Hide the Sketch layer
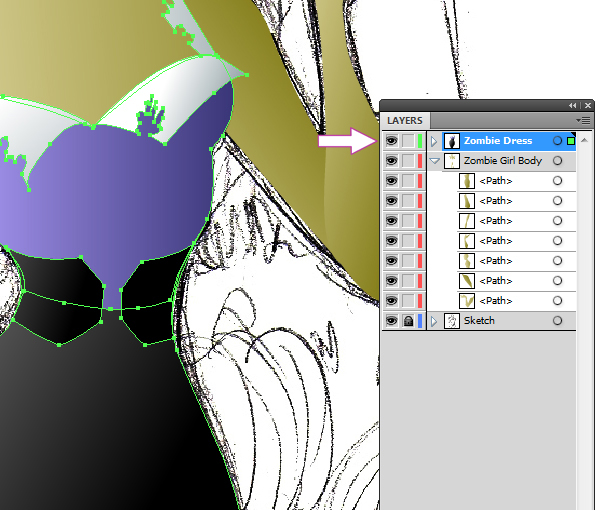The width and height of the screenshot is (600, 510). tap(391, 321)
